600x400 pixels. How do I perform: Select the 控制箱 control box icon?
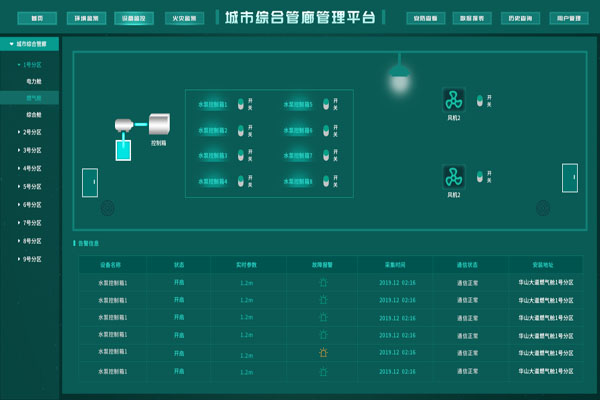(159, 124)
